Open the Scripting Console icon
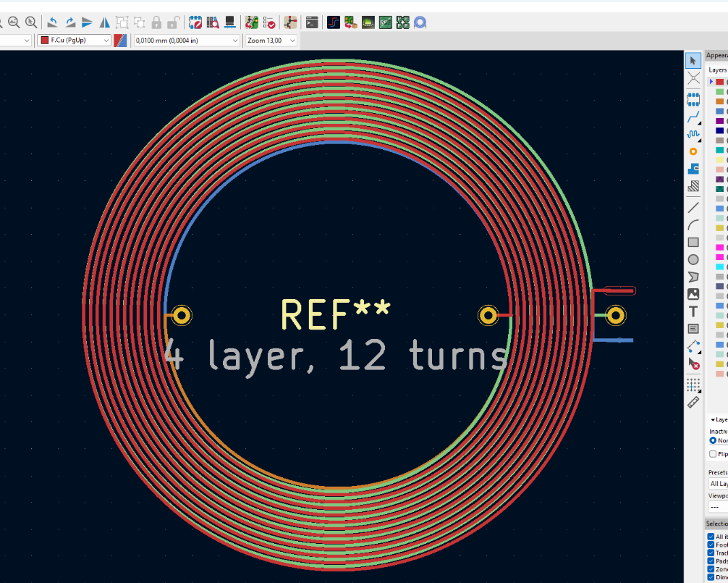728x583 pixels. coord(312,22)
